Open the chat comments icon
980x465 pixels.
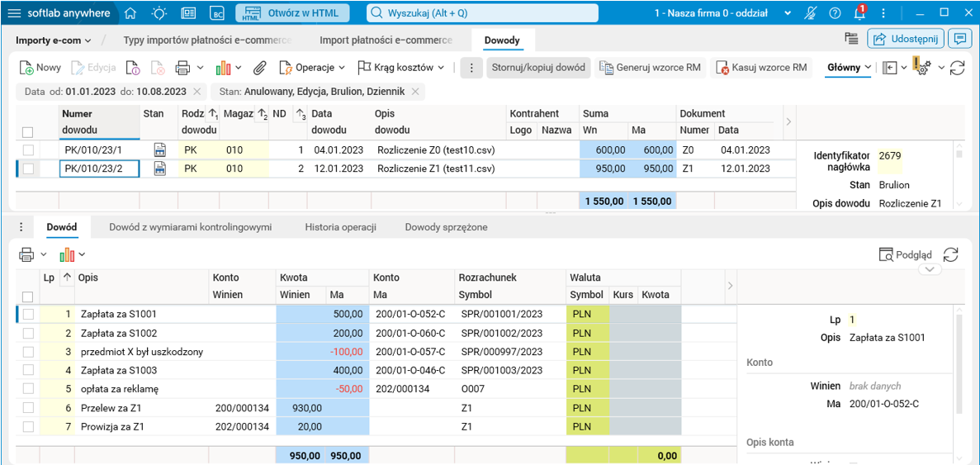(959, 39)
